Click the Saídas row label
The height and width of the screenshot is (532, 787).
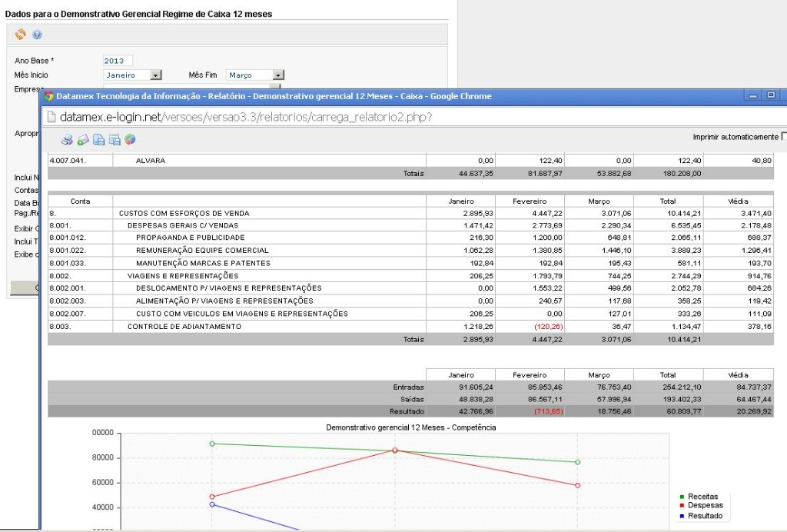click(x=412, y=399)
